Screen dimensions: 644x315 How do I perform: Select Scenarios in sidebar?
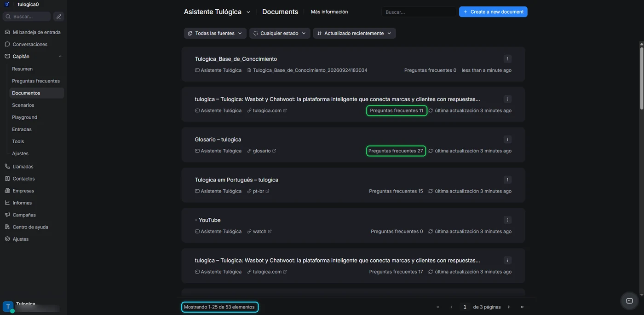pos(23,105)
